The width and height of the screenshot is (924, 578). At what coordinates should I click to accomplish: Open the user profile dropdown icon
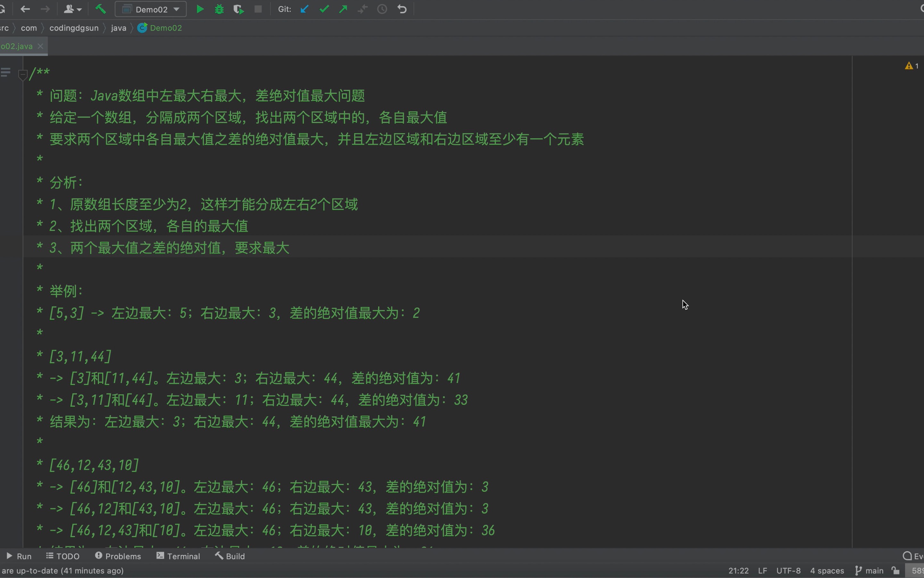pos(72,9)
